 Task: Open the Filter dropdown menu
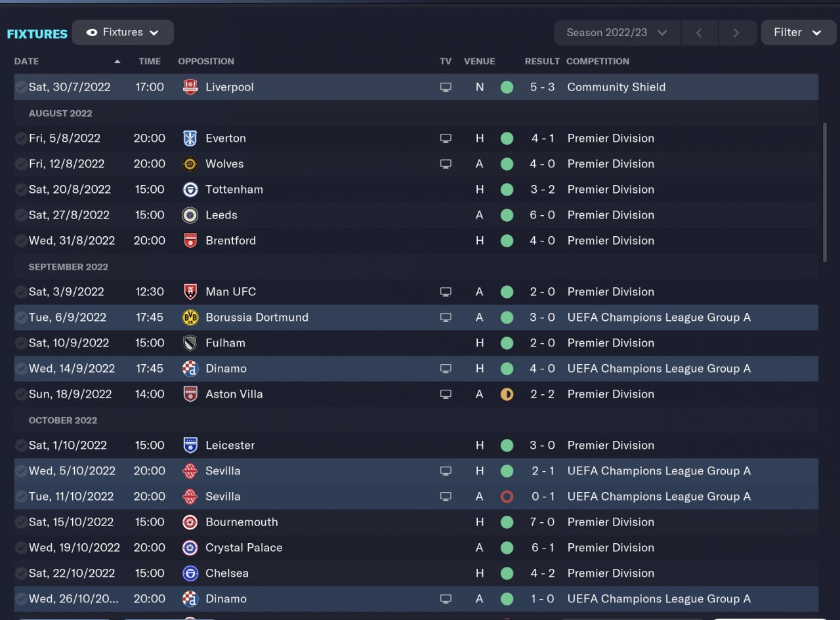tap(798, 32)
